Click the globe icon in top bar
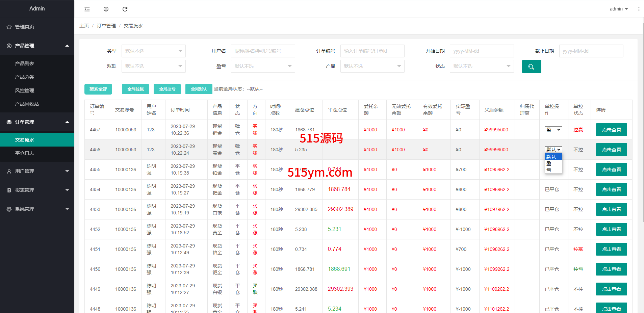 [x=106, y=9]
